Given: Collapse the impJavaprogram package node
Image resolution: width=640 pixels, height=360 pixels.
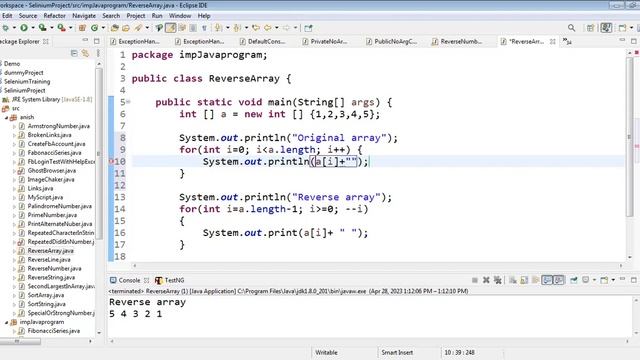Looking at the screenshot, I should (6, 322).
